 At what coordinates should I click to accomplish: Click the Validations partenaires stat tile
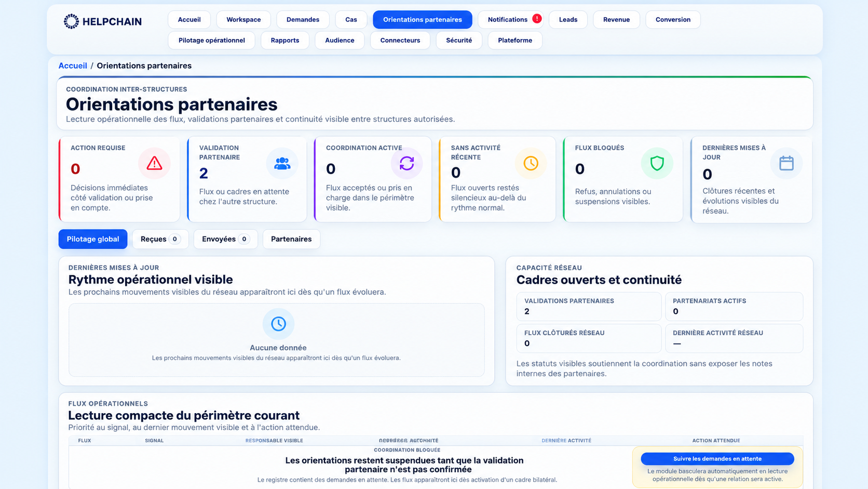click(x=589, y=307)
